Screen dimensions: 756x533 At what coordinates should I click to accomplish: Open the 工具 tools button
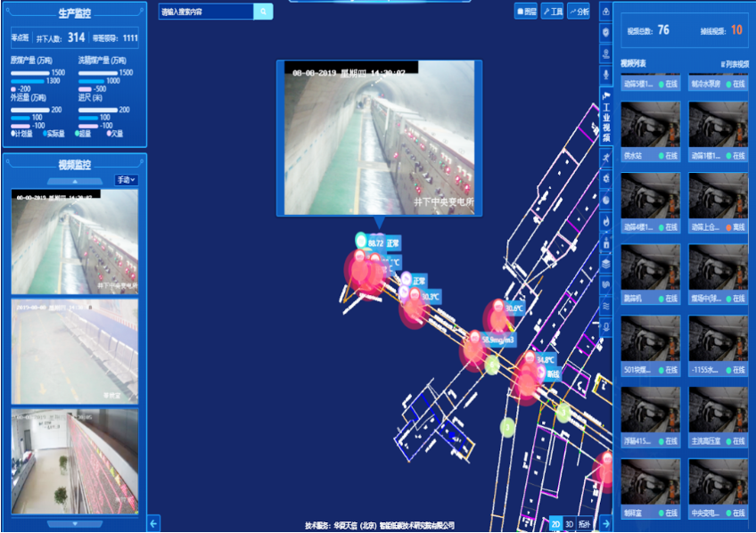pos(552,12)
